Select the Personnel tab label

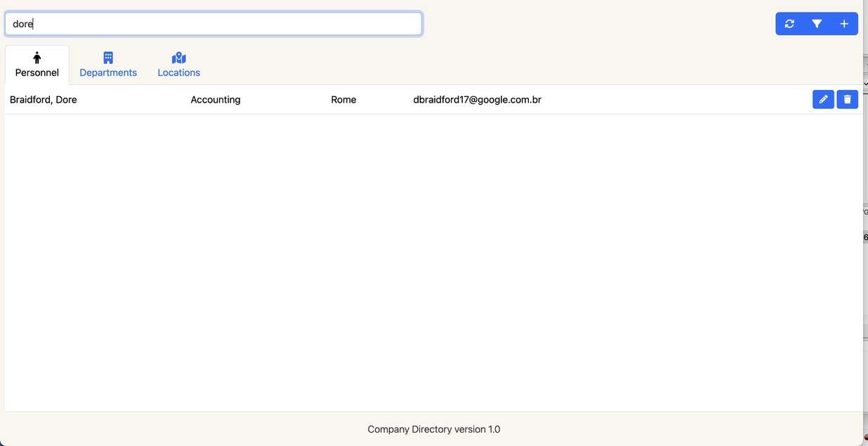[x=37, y=73]
